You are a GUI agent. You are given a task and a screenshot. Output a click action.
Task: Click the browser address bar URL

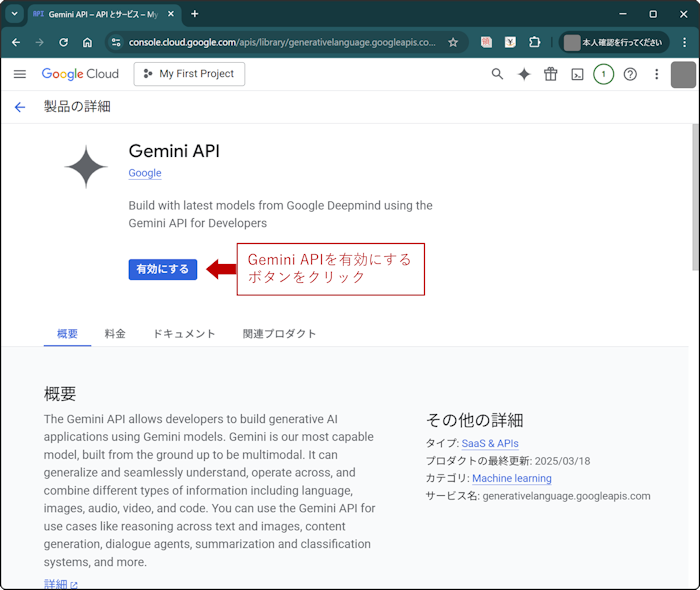pyautogui.click(x=280, y=43)
